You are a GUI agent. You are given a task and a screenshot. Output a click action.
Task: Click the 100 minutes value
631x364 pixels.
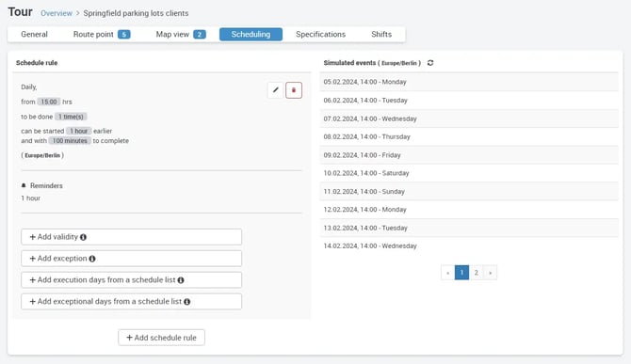[70, 141]
